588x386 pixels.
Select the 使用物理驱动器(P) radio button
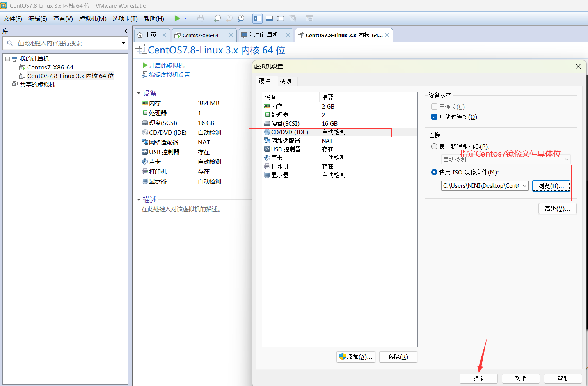point(434,147)
